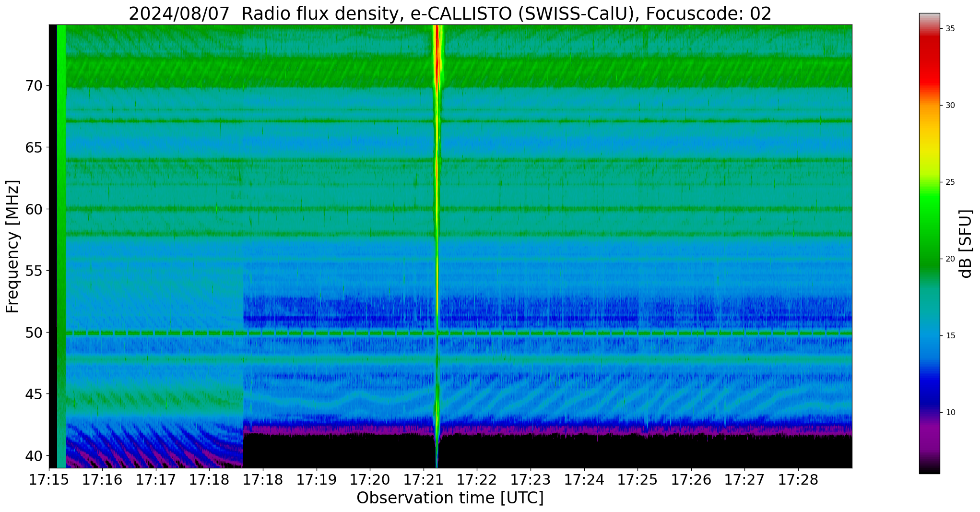
Task: Click the 17:23 time tick label
Action: pos(531,480)
